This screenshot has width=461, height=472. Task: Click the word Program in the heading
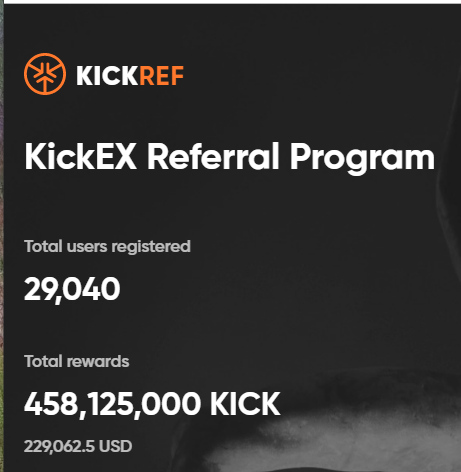tap(362, 159)
